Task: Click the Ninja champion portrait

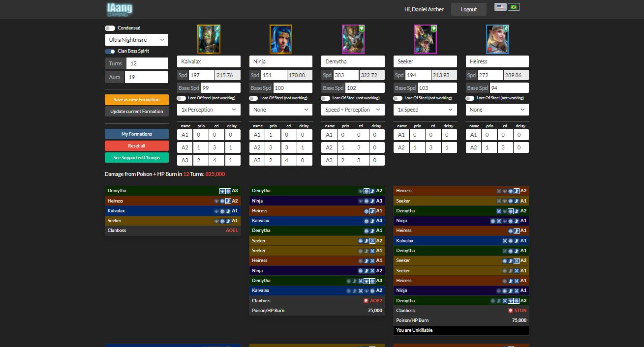Action: tap(281, 39)
